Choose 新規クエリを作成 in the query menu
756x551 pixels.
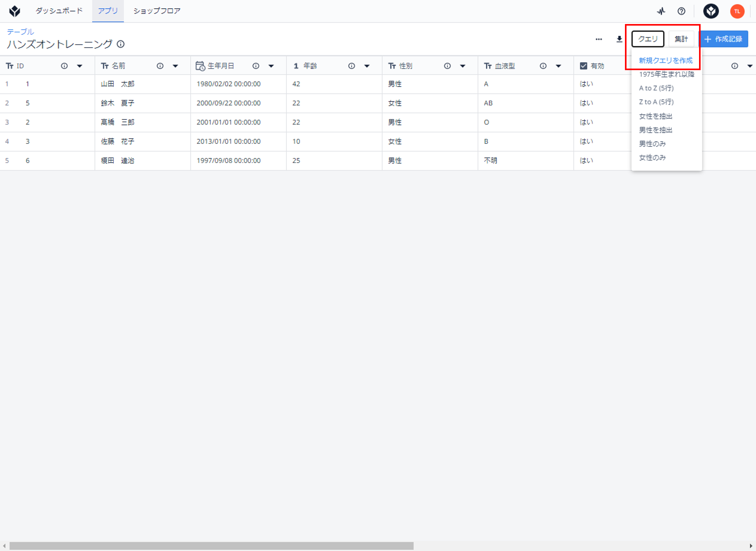[x=666, y=60]
